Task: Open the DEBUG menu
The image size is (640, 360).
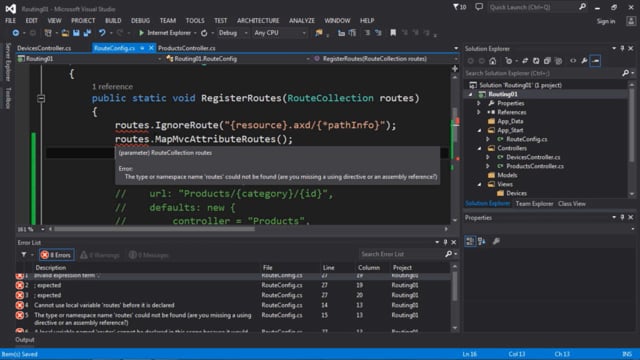Action: 140,20
